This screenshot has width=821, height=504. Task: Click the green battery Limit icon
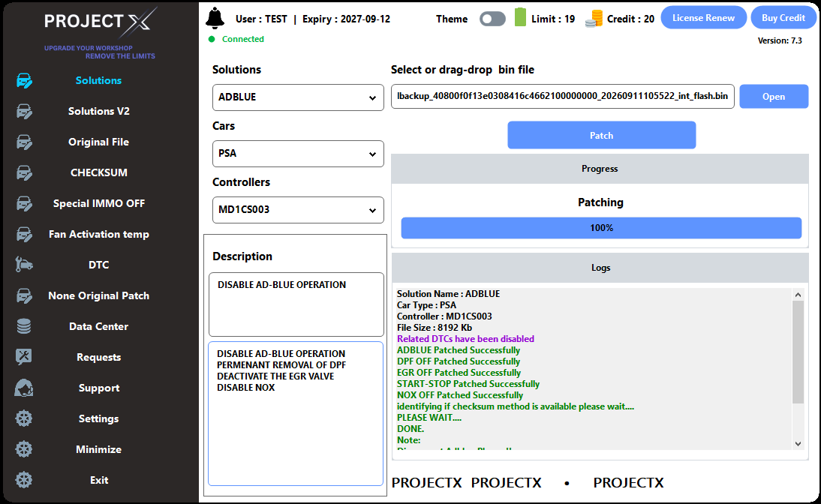coord(520,17)
